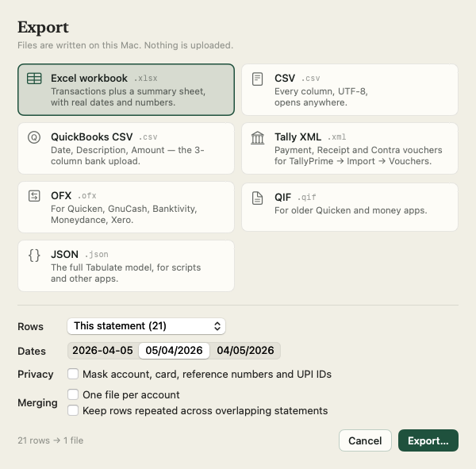Click the '21 rows → 1 file' summary text
The image size is (476, 469).
pos(51,440)
